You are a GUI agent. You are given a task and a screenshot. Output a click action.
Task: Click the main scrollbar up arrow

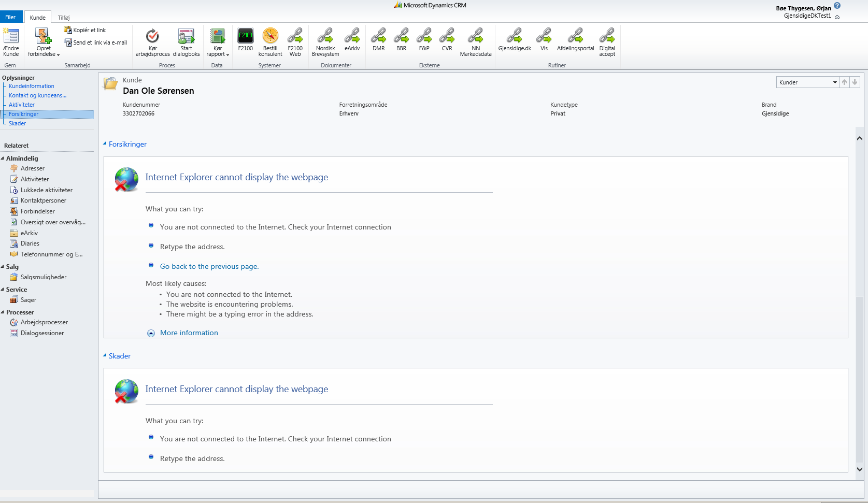point(860,138)
